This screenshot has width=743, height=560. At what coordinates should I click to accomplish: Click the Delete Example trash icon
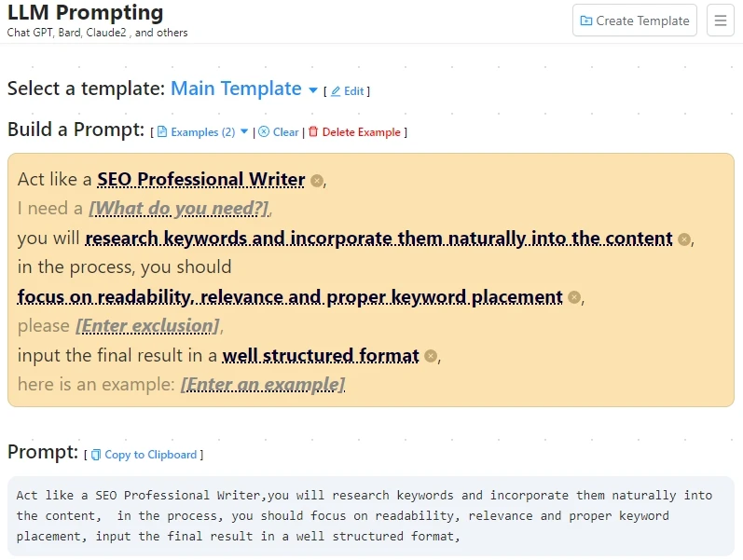point(313,131)
